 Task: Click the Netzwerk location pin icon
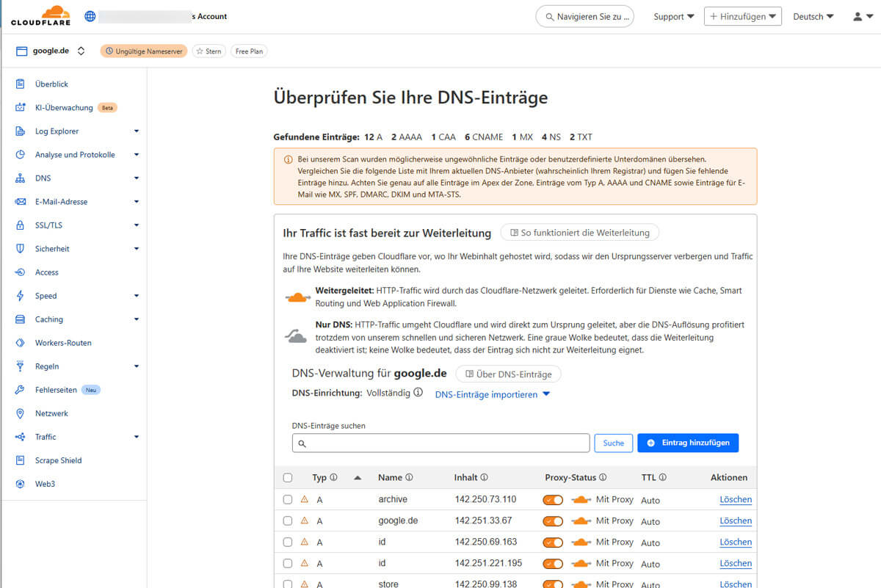(x=21, y=413)
